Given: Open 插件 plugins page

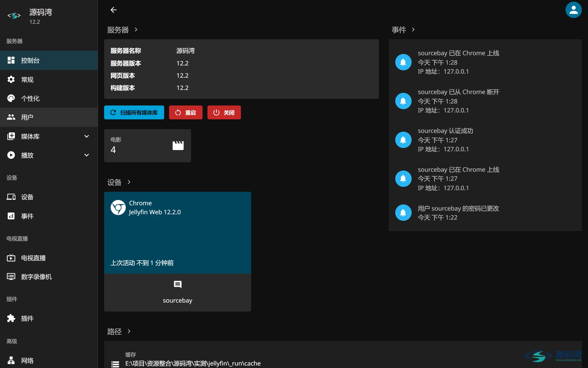Looking at the screenshot, I should click(49, 319).
